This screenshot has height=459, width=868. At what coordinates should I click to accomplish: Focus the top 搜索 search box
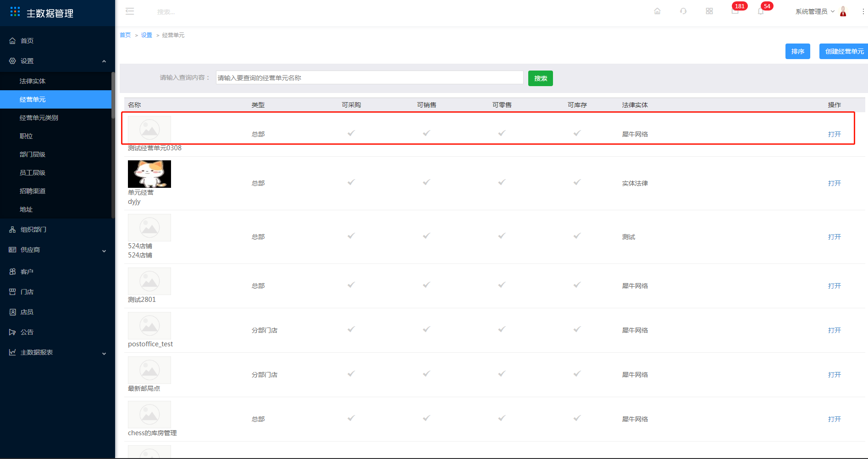[x=166, y=12]
